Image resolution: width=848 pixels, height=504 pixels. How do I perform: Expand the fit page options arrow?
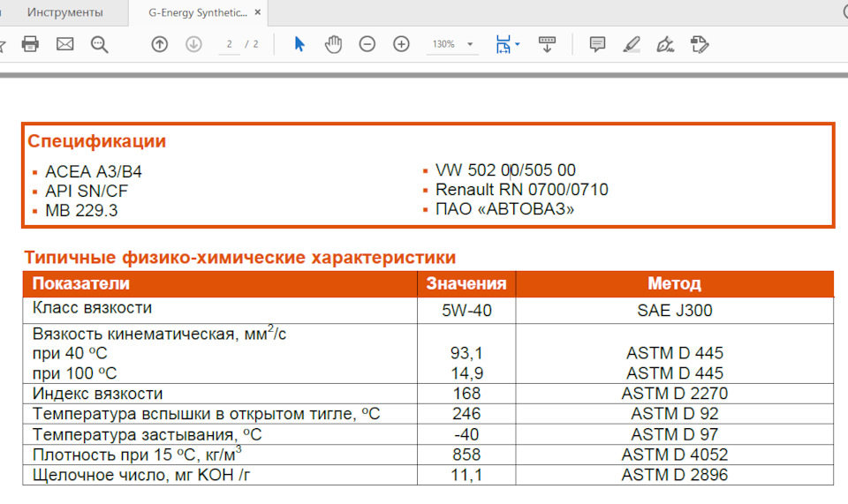518,44
